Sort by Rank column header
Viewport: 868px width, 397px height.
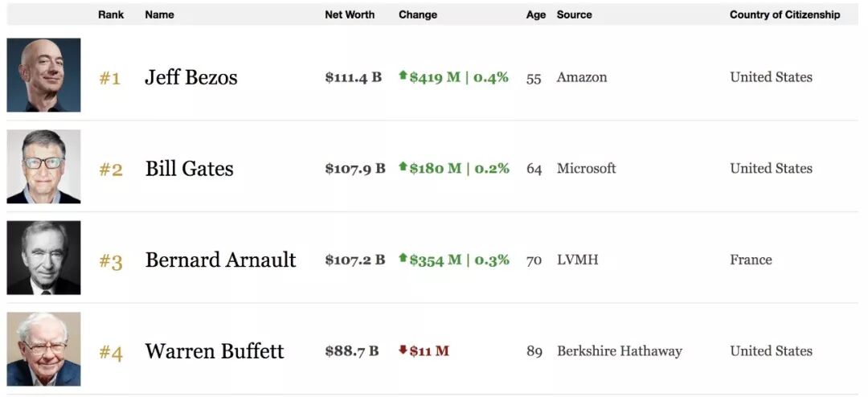111,14
